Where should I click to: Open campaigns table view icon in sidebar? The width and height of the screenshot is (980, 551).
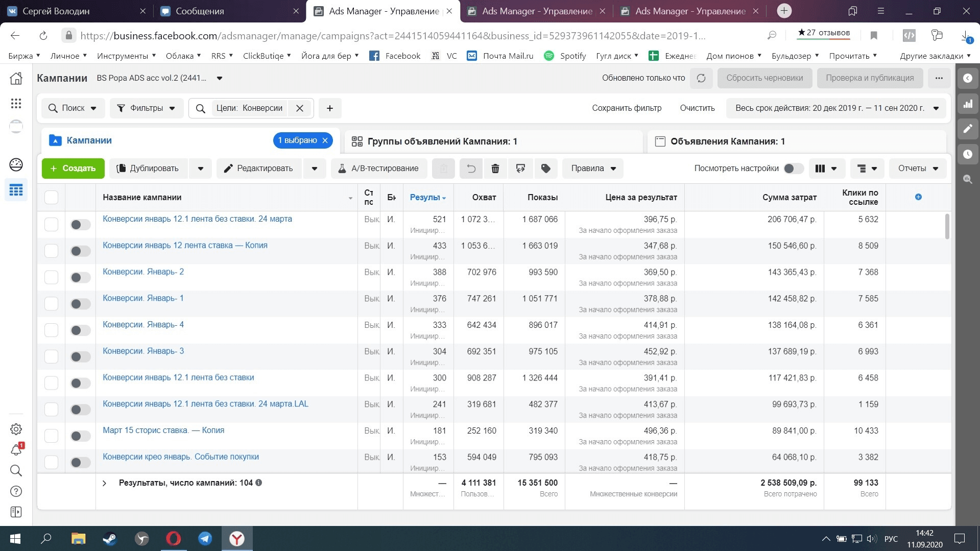[x=16, y=190]
